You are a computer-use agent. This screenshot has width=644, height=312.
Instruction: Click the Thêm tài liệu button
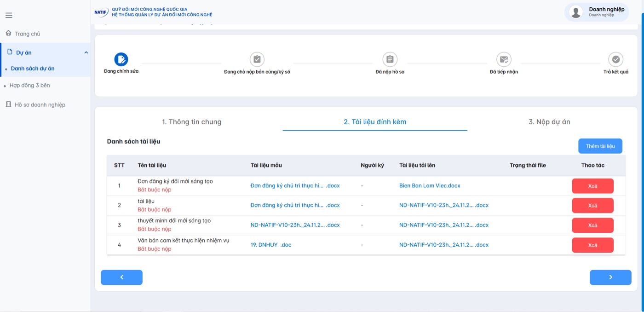click(600, 146)
